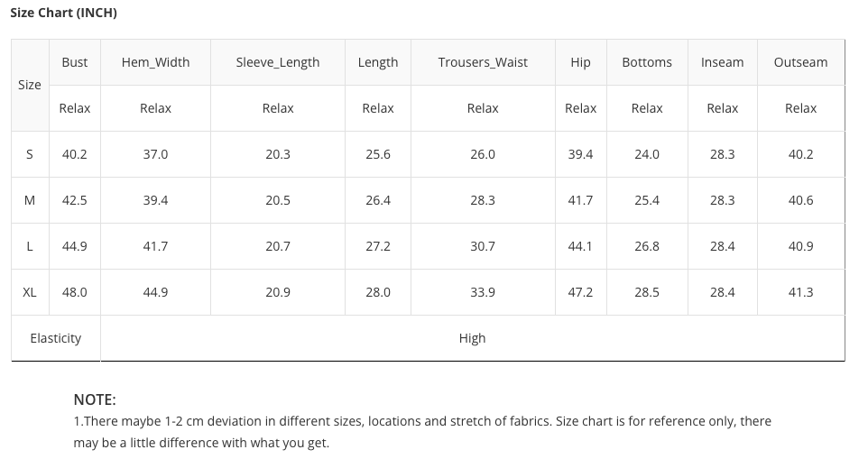The width and height of the screenshot is (868, 468).
Task: Click the Bust column header
Action: point(75,62)
